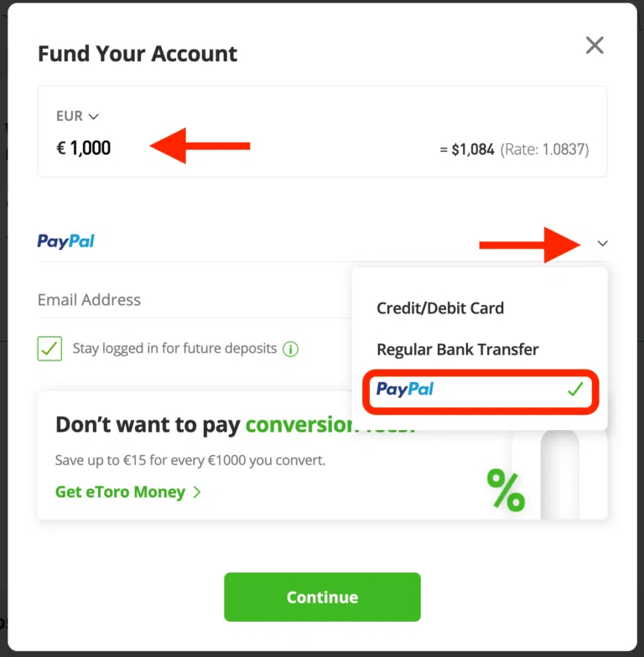Select Regular Bank Transfer option
This screenshot has height=657, width=644.
point(458,349)
